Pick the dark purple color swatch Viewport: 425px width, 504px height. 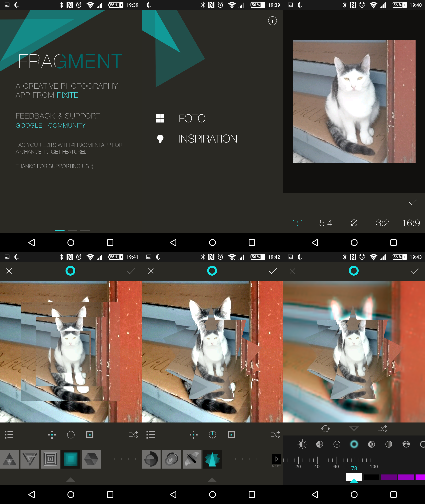pos(388,477)
